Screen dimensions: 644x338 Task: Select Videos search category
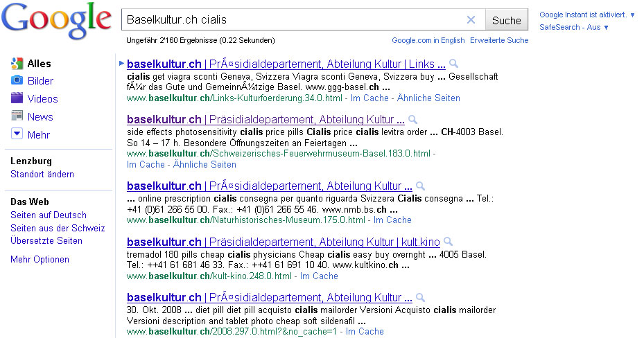(x=42, y=99)
